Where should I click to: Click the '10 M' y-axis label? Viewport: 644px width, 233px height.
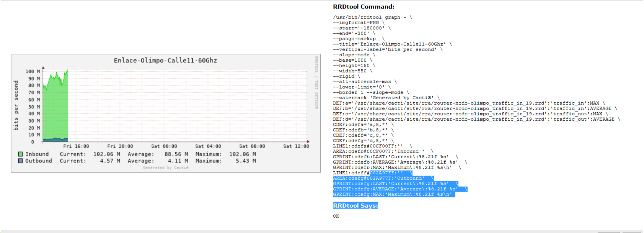pyautogui.click(x=34, y=135)
